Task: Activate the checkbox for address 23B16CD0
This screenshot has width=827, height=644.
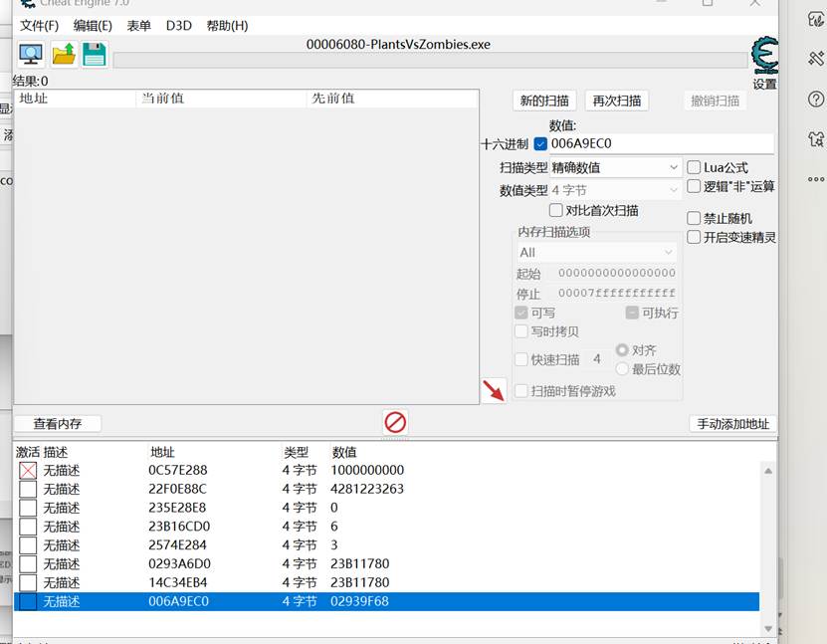Action: coord(28,527)
